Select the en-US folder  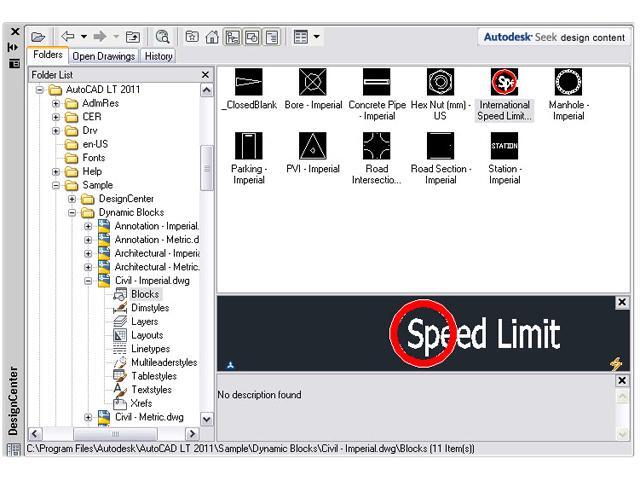[95, 144]
